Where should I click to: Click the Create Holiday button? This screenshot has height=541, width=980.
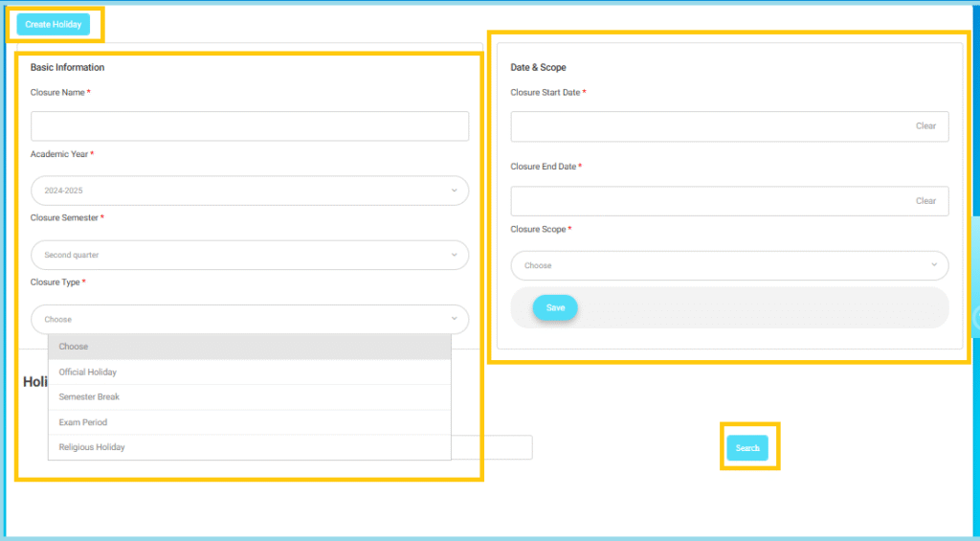coord(53,25)
